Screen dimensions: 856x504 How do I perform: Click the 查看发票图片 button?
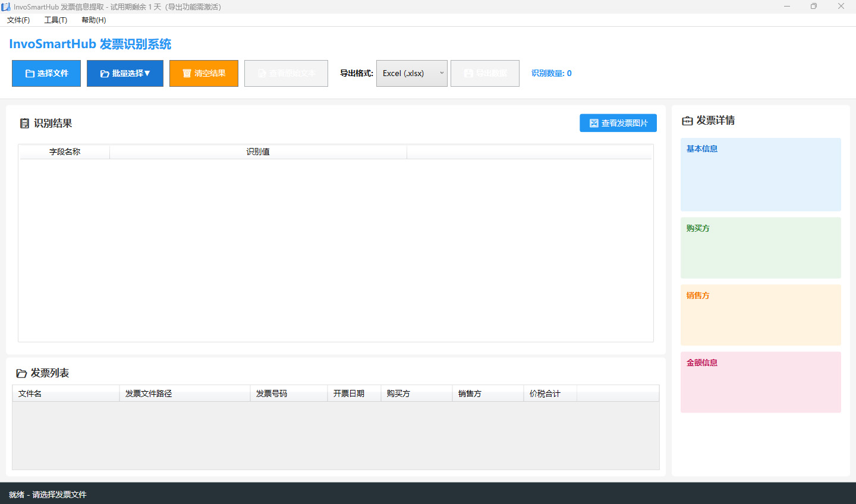(618, 123)
